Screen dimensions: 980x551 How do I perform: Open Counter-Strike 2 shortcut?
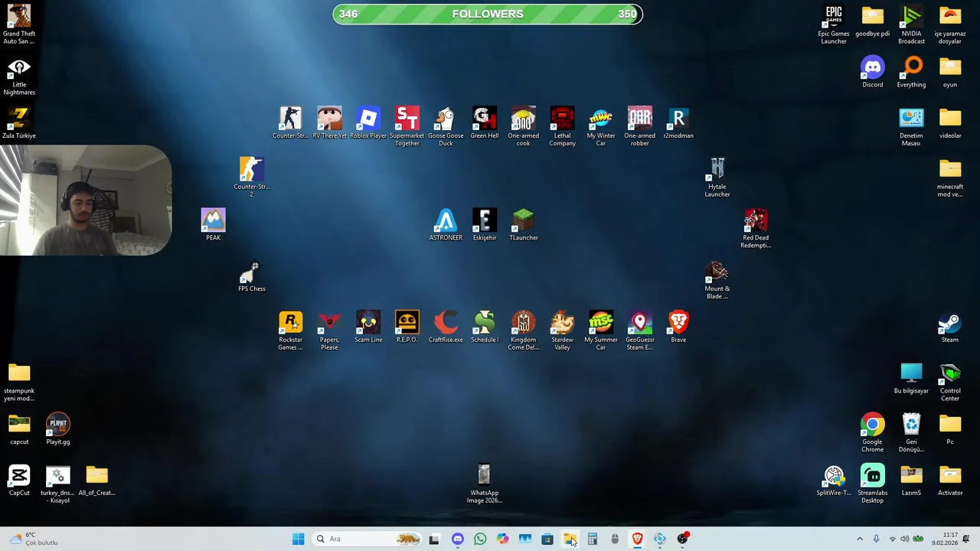click(x=252, y=177)
